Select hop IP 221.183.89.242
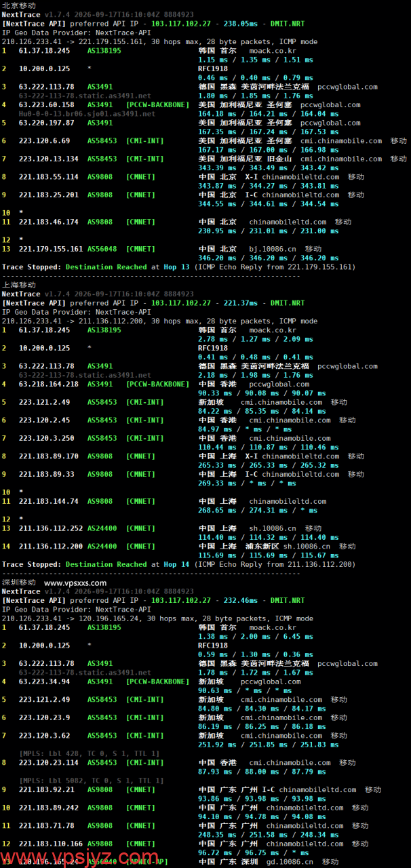Viewport: 411px width, 868px height. point(49,808)
